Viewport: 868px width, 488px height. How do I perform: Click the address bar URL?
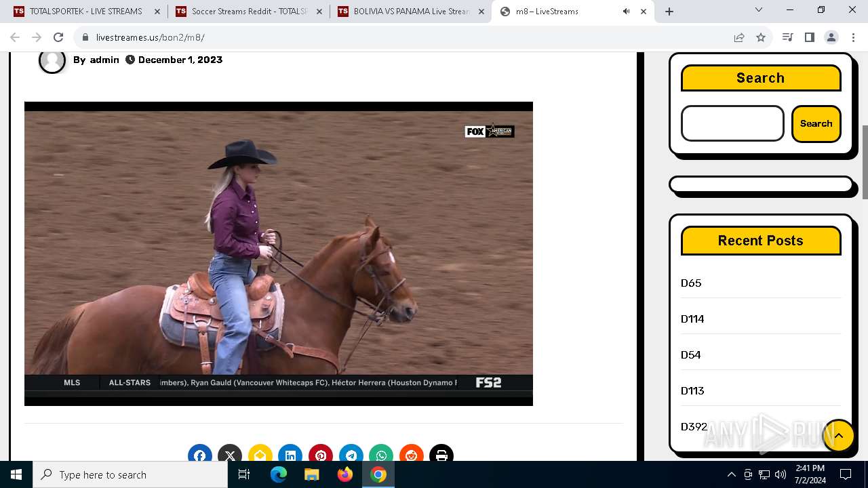click(150, 37)
